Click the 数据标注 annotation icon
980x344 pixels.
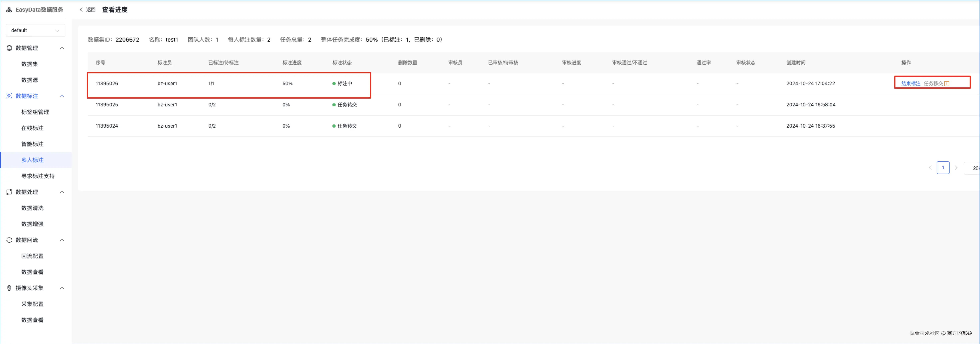tap(9, 96)
